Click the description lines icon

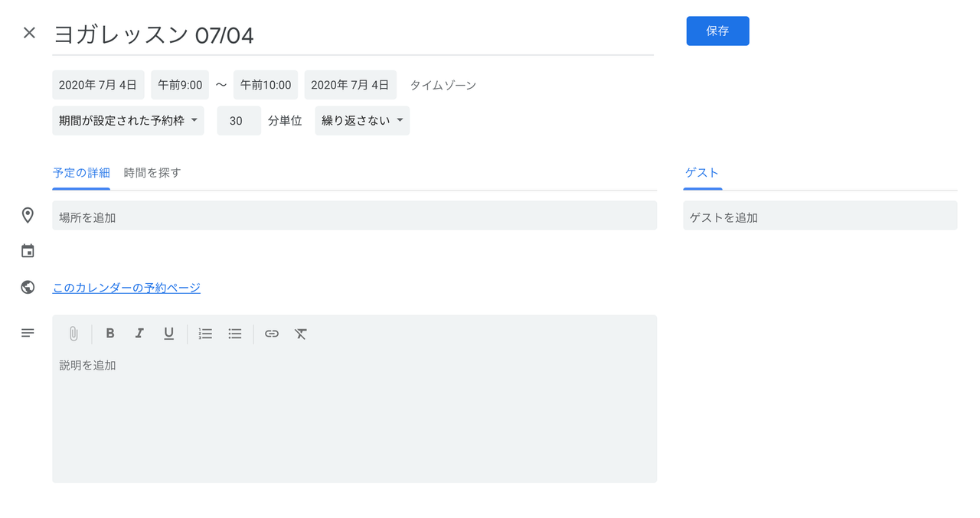point(28,333)
